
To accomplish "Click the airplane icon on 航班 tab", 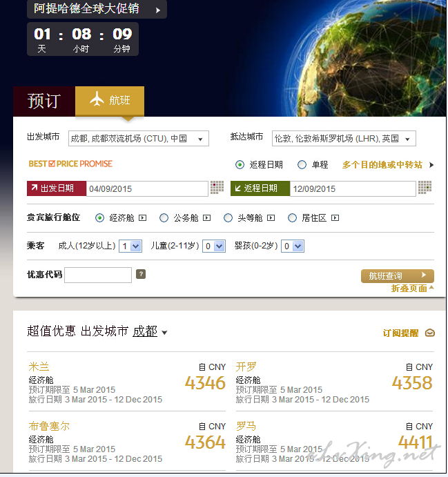I will [97, 99].
